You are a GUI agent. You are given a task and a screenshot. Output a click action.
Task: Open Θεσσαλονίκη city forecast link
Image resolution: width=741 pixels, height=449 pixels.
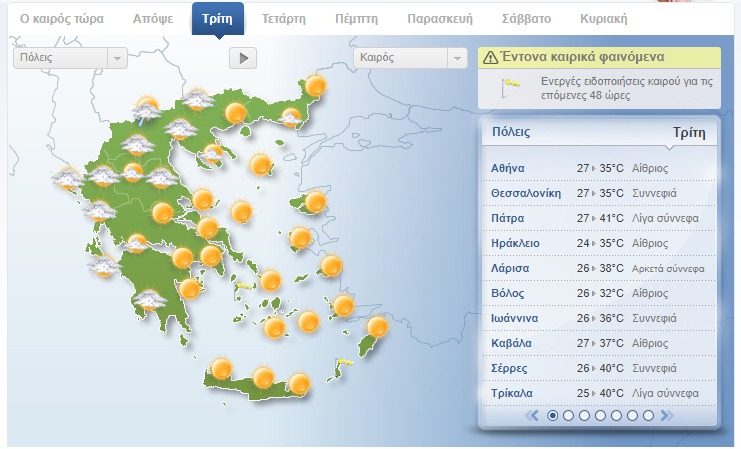point(526,193)
